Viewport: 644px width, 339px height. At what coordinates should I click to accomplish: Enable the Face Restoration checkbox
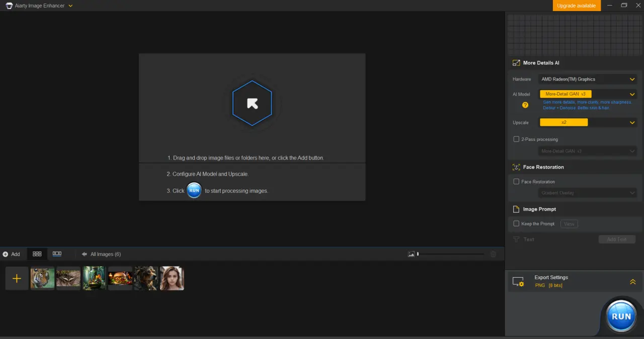516,182
